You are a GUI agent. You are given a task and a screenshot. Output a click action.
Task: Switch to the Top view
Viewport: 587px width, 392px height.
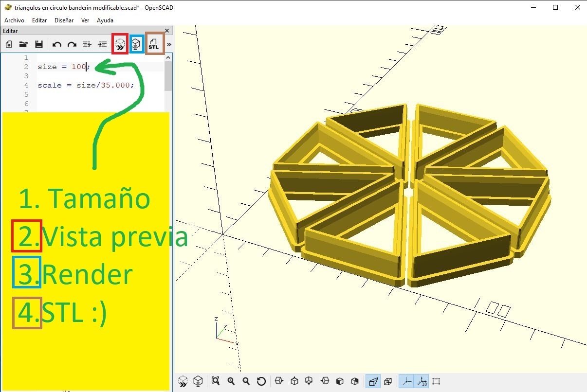[x=294, y=381]
